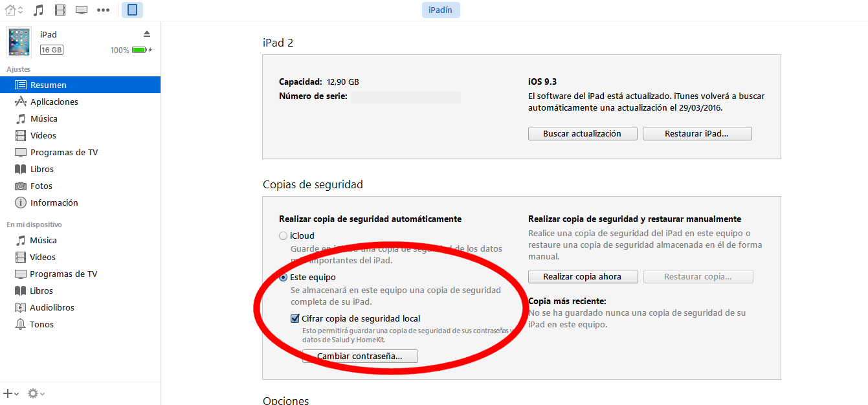Open the gear actions menu
The image size is (868, 405).
pos(36,393)
